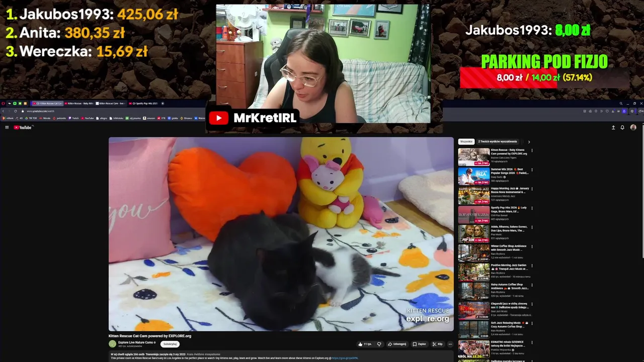Select the Wszystkie filter chip
Image resolution: width=644 pixels, height=362 pixels.
click(x=466, y=142)
